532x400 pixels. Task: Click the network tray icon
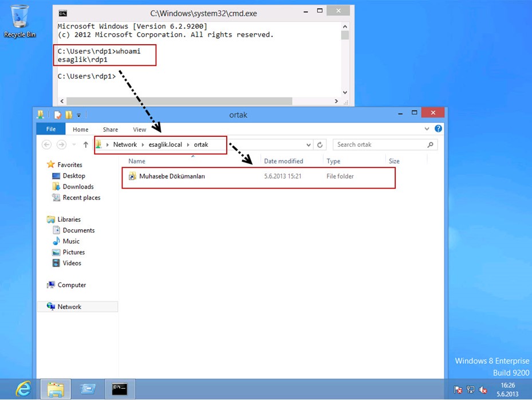470,390
